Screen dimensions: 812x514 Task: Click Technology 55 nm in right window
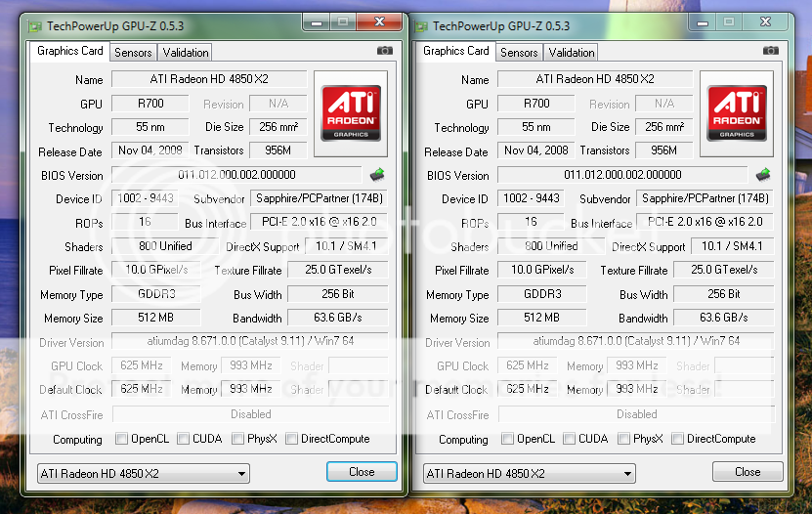[x=536, y=127]
